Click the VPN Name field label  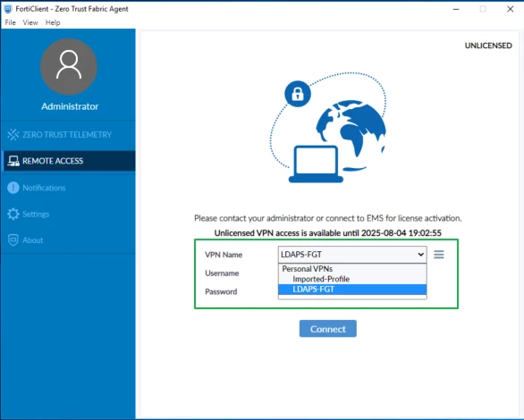point(224,255)
